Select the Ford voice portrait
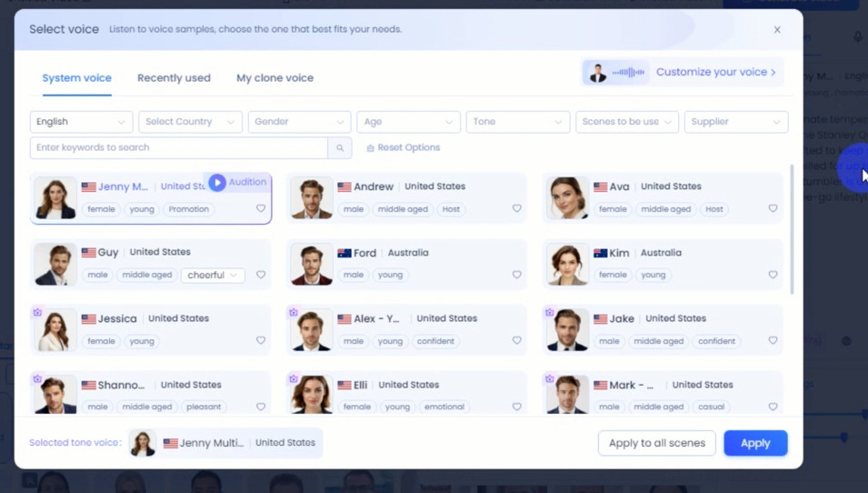 312,265
